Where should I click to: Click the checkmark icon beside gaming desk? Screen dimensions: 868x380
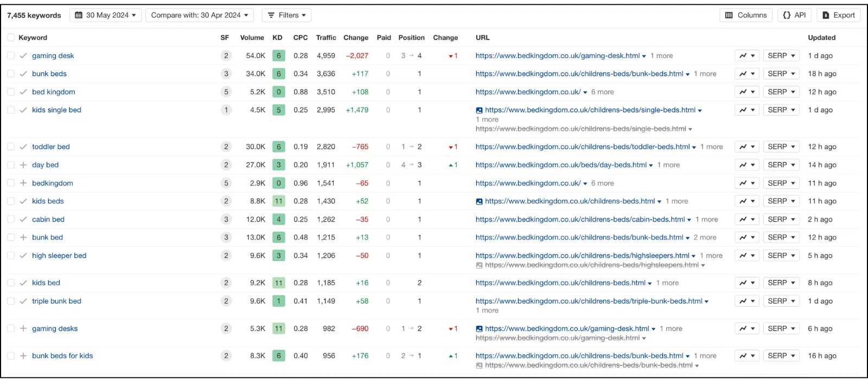pyautogui.click(x=23, y=55)
